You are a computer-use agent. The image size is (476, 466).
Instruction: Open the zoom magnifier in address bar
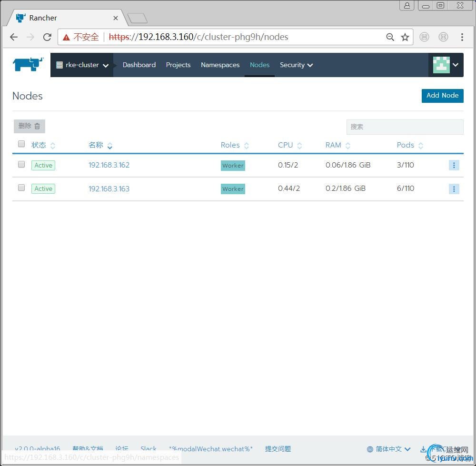(x=390, y=37)
